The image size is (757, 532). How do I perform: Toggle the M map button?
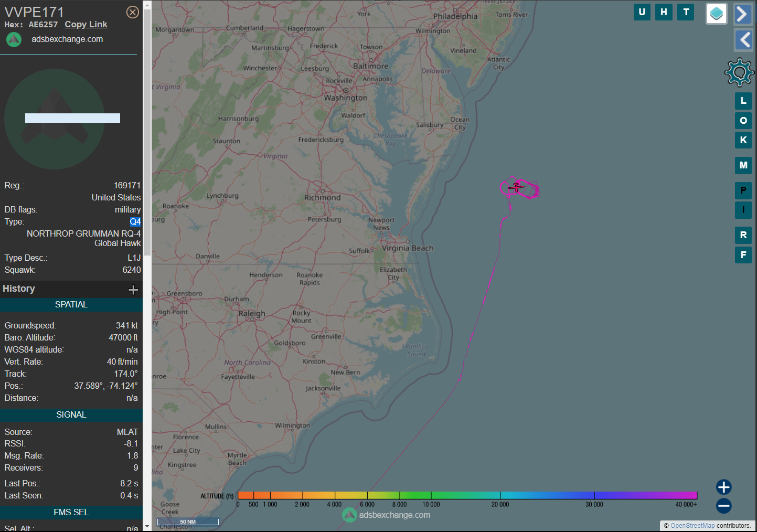pyautogui.click(x=743, y=165)
